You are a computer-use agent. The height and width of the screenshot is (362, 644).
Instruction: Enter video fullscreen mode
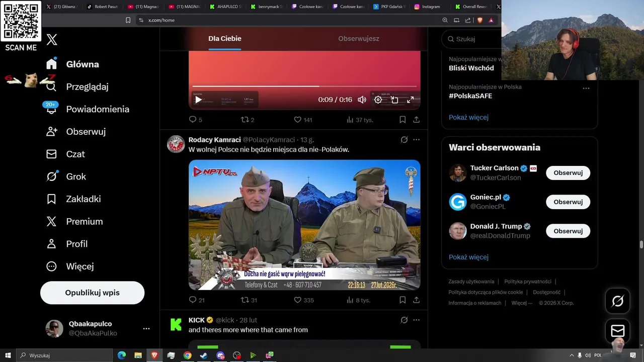pos(411,100)
